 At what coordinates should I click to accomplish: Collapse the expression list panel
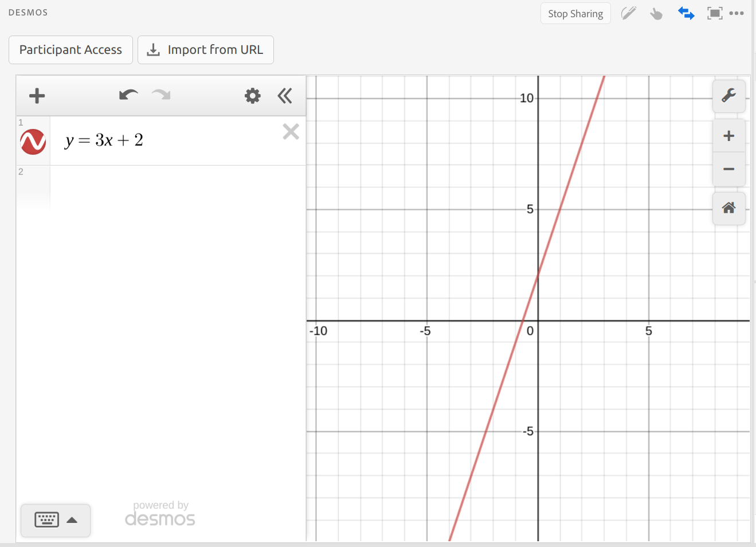pyautogui.click(x=285, y=96)
